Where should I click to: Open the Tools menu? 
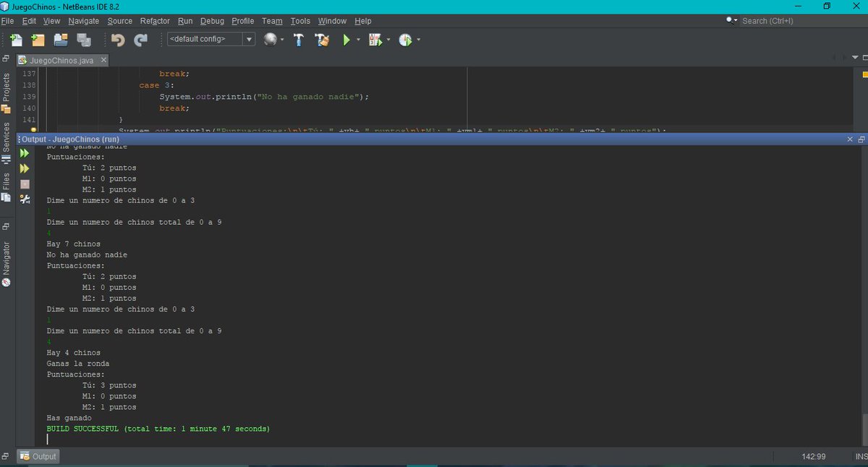pos(300,21)
